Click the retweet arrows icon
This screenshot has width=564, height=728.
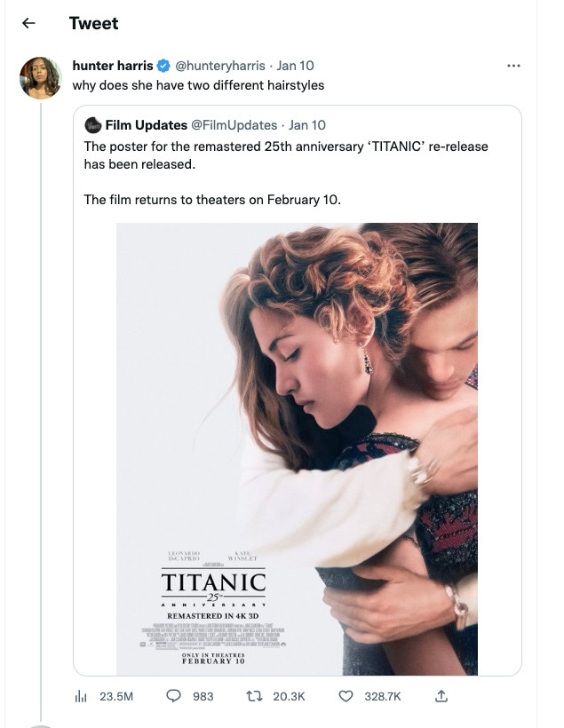255,697
